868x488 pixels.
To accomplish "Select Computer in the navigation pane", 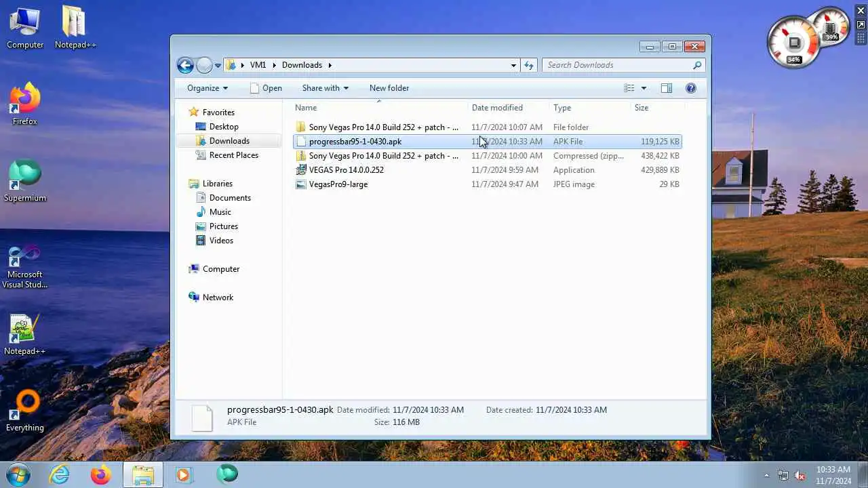I will [x=221, y=269].
